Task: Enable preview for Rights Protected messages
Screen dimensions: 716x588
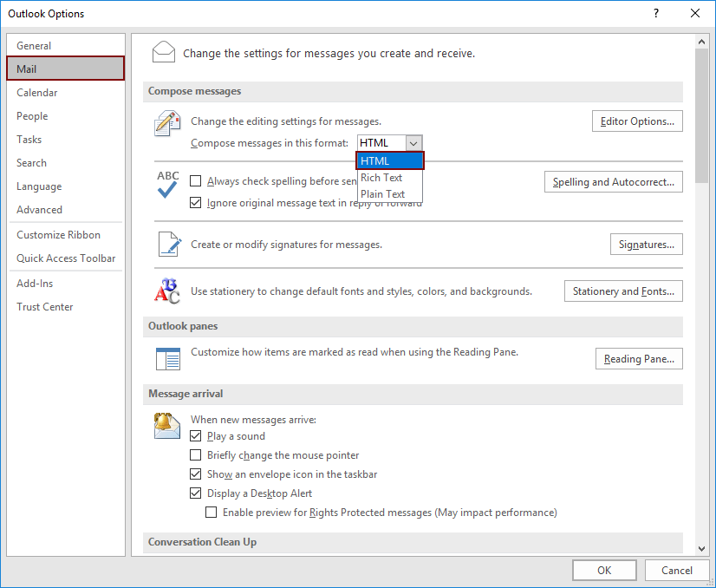Action: pyautogui.click(x=211, y=512)
